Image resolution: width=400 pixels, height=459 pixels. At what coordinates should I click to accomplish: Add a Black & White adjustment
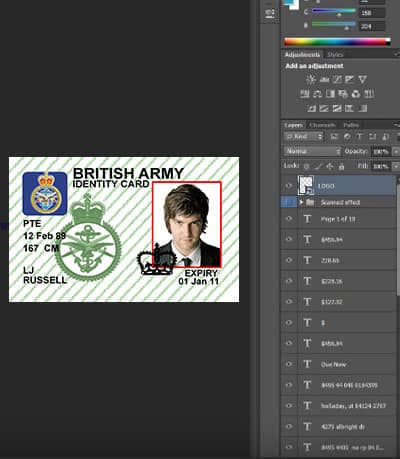pyautogui.click(x=330, y=94)
